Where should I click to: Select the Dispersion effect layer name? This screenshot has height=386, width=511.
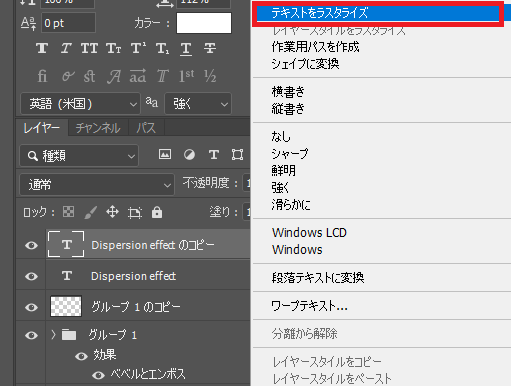pos(133,276)
